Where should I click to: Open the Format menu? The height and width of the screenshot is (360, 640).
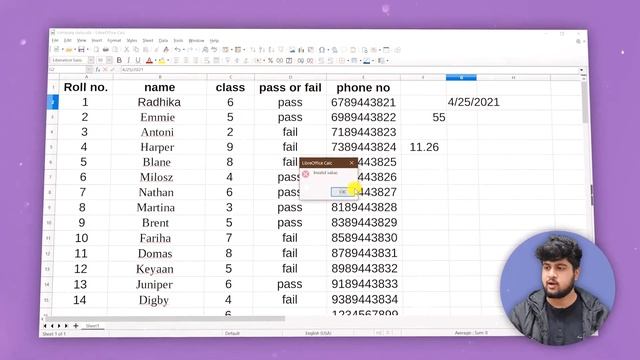pyautogui.click(x=114, y=40)
